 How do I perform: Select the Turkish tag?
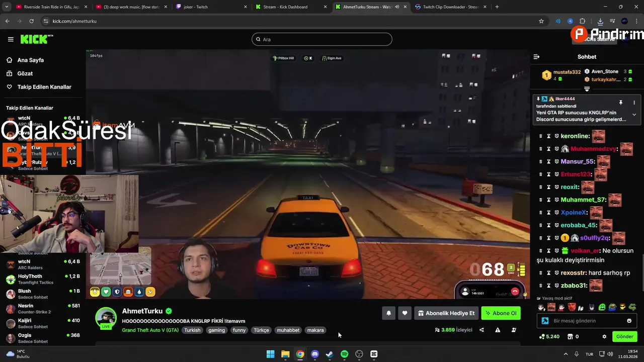(192, 330)
